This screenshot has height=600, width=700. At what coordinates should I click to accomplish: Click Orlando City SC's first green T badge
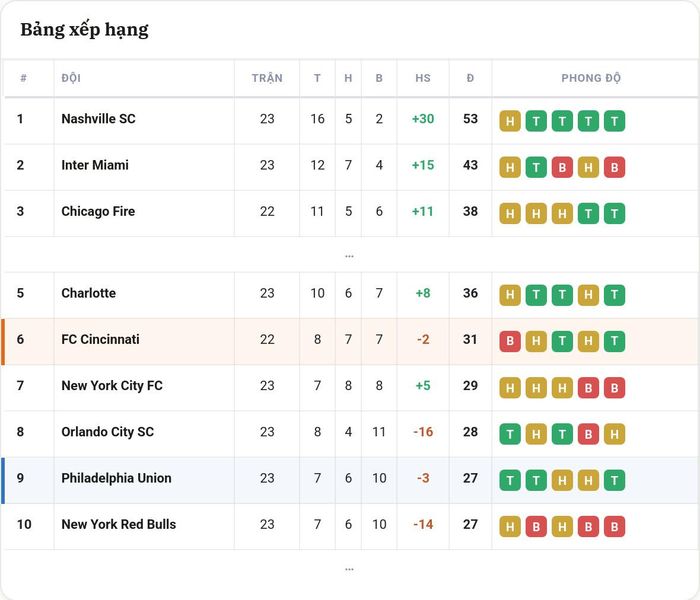pos(510,434)
